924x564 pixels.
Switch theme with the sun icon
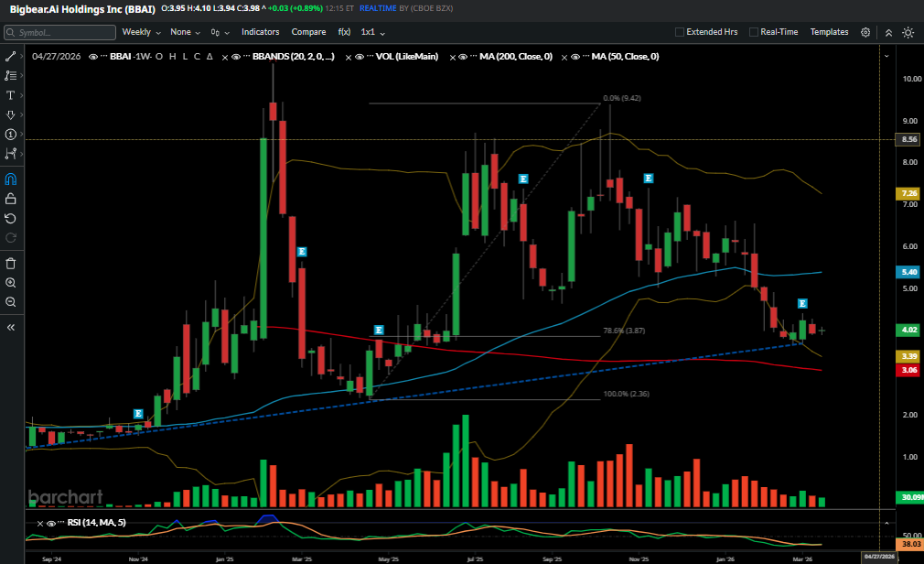tap(908, 32)
